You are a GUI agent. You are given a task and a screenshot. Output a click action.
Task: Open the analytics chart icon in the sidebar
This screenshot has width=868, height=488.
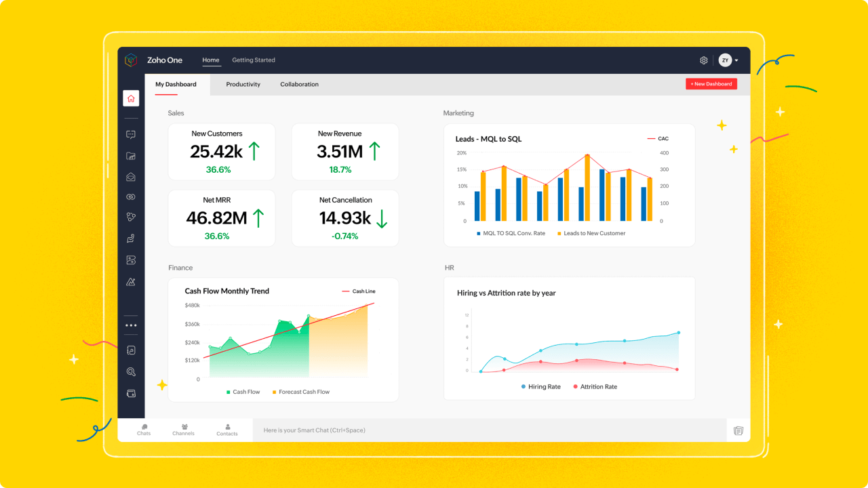pyautogui.click(x=131, y=281)
